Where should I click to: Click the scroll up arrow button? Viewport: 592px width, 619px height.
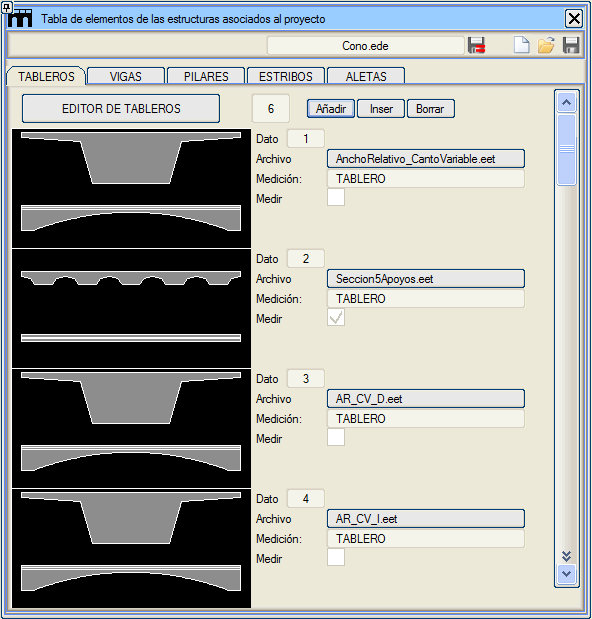(567, 103)
